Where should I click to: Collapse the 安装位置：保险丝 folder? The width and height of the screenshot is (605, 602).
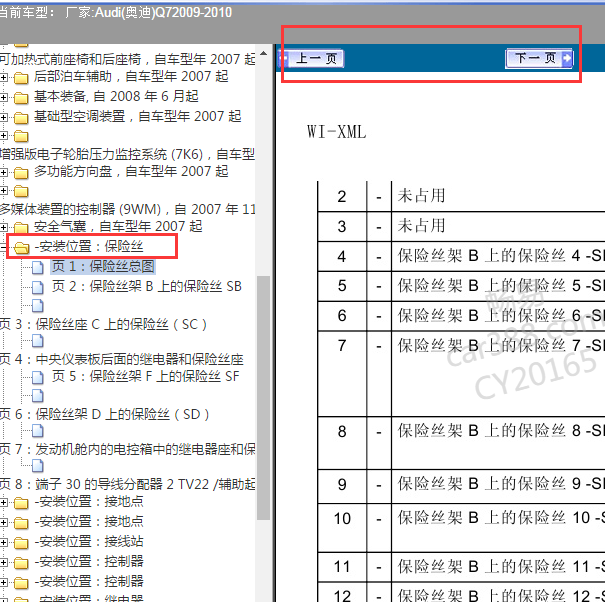tap(3, 247)
